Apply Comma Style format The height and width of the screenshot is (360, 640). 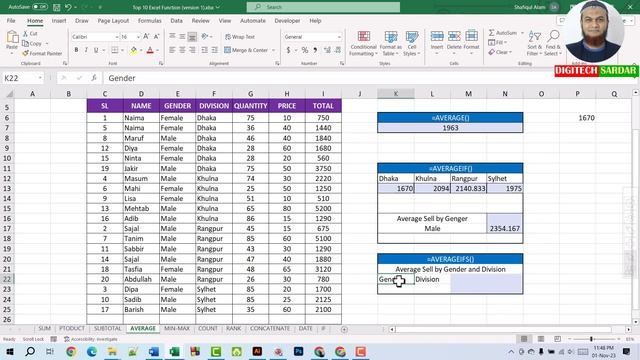[315, 50]
